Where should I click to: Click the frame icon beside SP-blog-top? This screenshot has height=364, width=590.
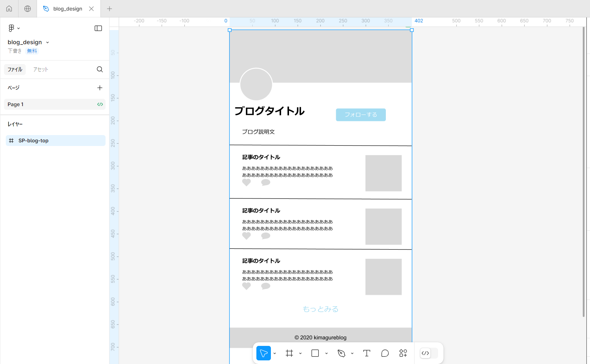tap(11, 141)
